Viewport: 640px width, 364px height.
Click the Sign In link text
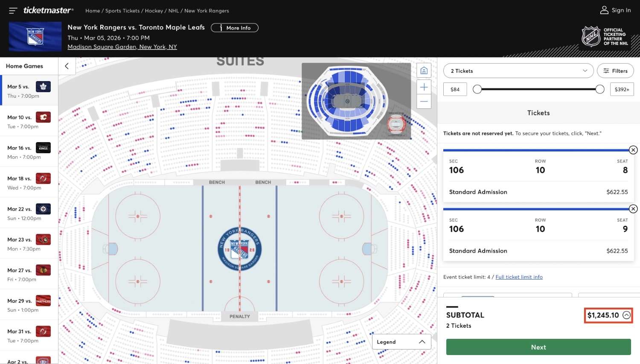click(621, 10)
